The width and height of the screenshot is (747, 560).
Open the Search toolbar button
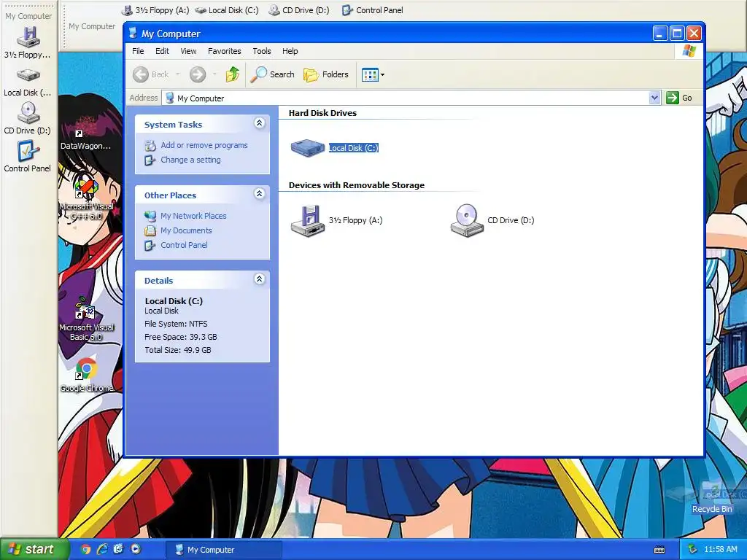point(273,74)
